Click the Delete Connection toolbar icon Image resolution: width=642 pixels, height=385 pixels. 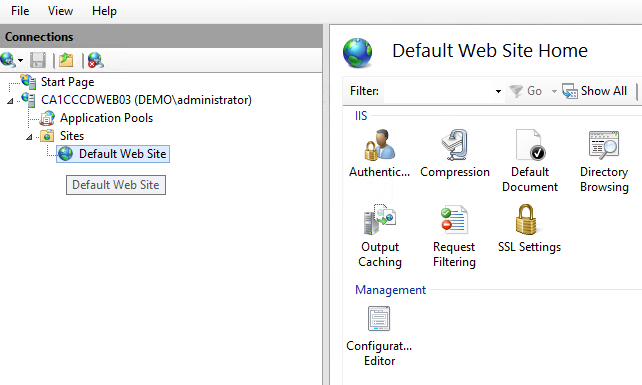coord(95,60)
